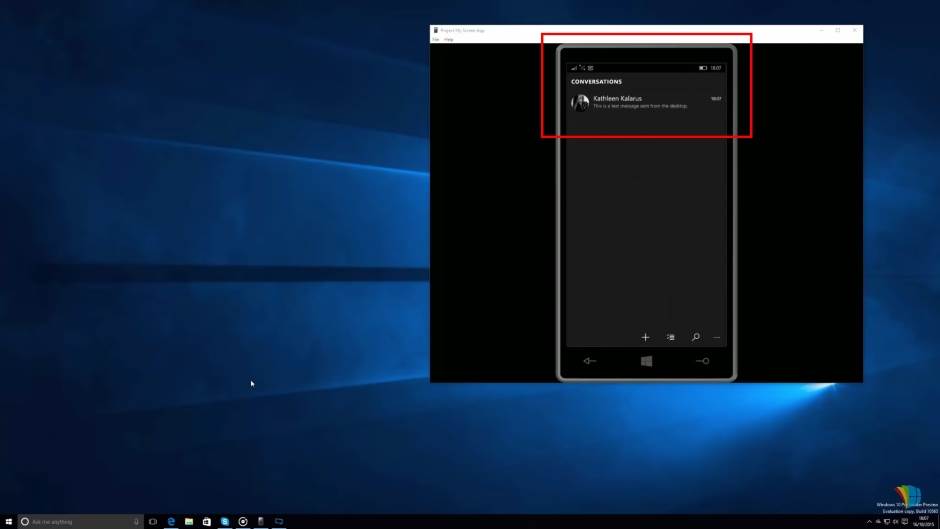This screenshot has height=529, width=940.
Task: Open File Explorer from the taskbar
Action: coord(189,522)
